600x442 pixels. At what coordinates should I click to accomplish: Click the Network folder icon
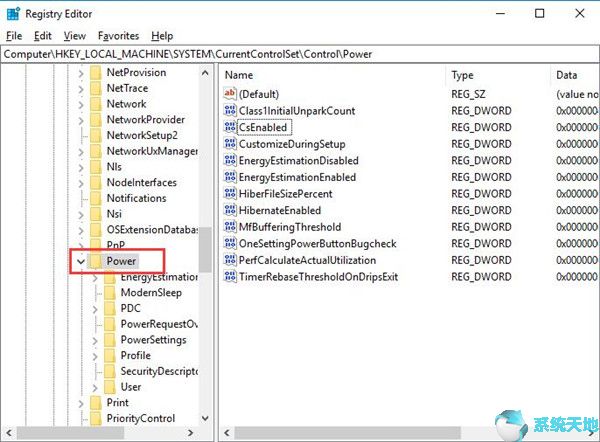pos(96,104)
